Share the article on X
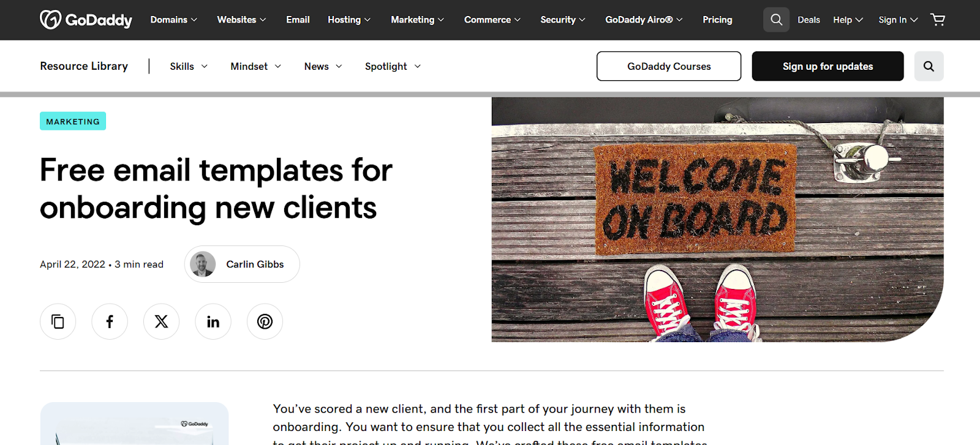 pyautogui.click(x=160, y=321)
